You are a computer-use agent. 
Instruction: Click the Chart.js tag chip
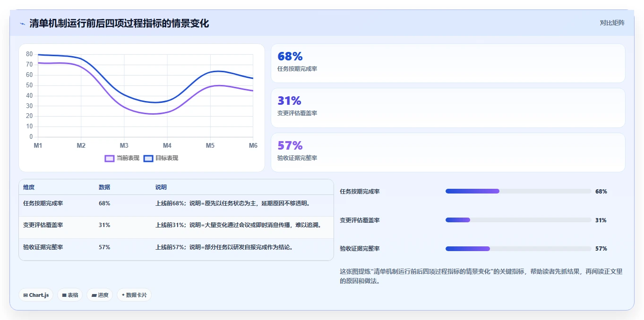click(x=36, y=295)
